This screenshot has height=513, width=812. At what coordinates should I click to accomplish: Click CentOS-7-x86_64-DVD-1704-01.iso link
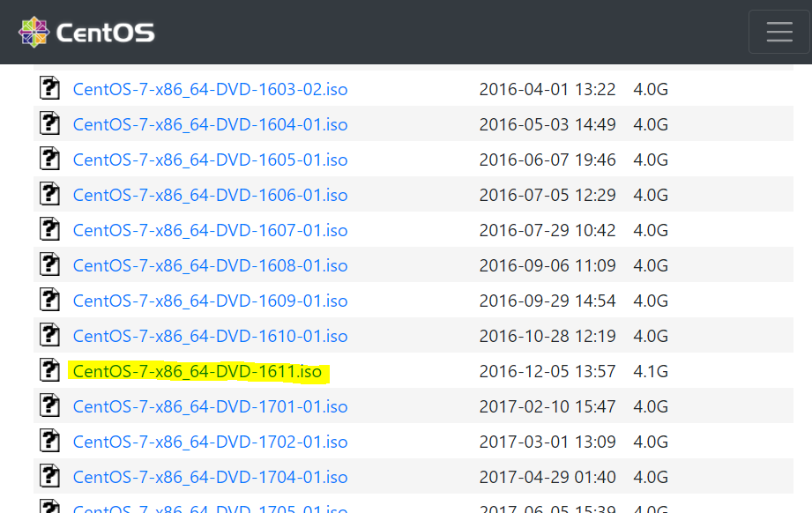[210, 477]
